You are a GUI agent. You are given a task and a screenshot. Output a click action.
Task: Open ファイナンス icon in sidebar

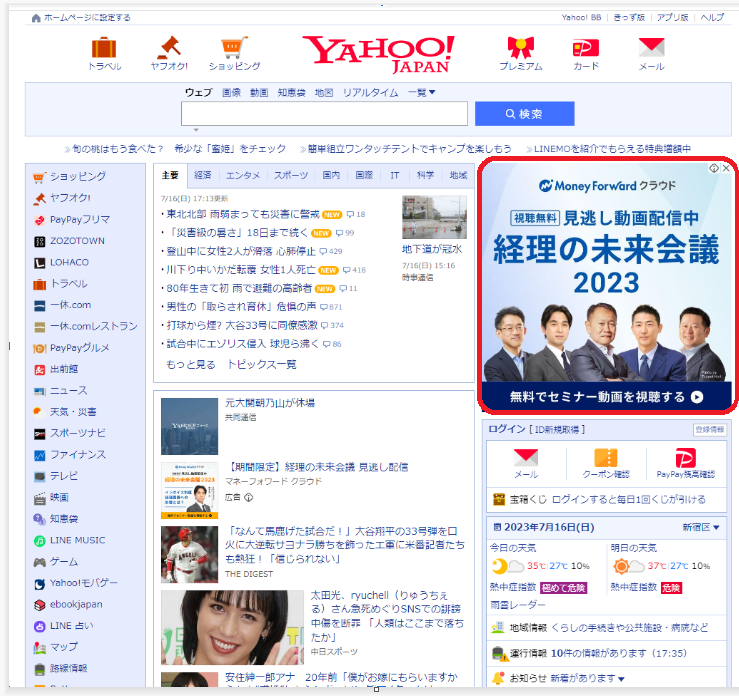(40, 455)
